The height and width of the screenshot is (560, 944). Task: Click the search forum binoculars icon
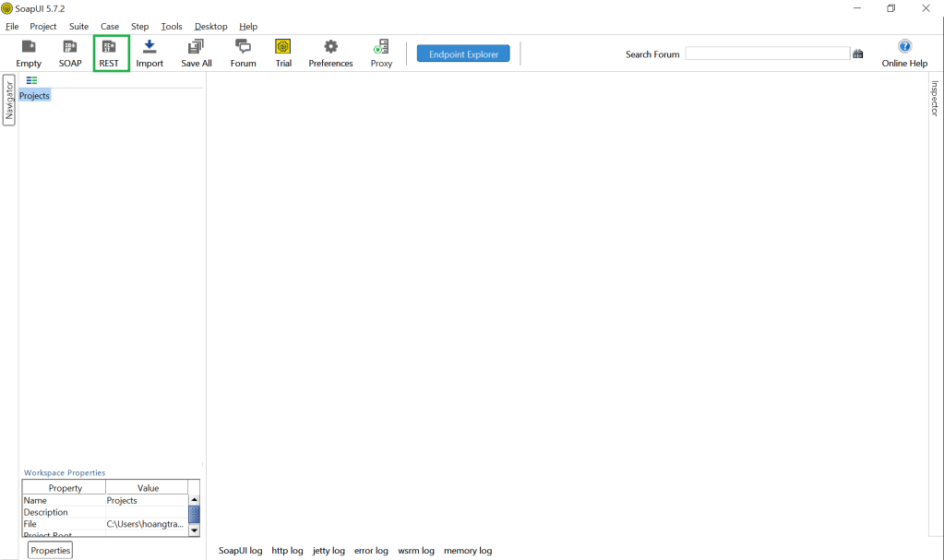(x=858, y=54)
